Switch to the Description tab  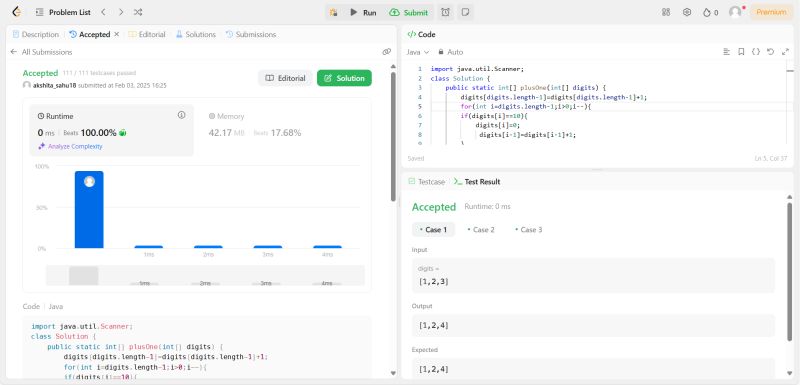36,34
